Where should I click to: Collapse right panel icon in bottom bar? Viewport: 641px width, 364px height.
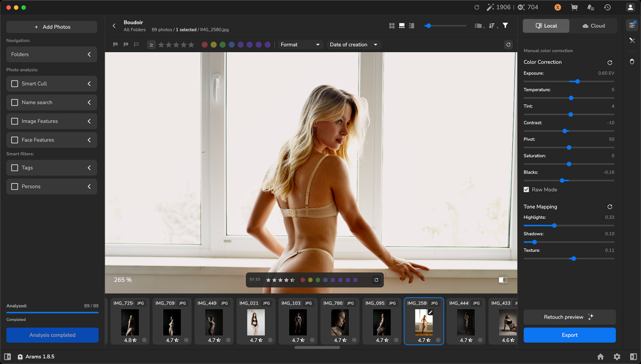click(633, 356)
